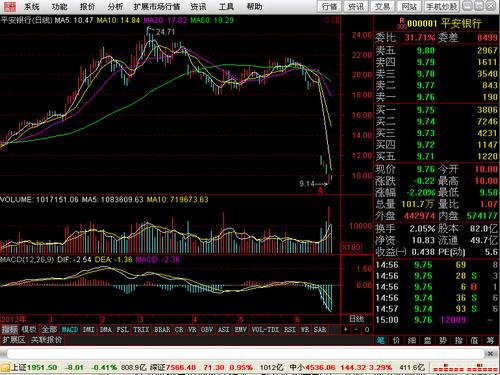500x375 pixels.
Task: Zoom out chart with the minus icon
Action: (356, 330)
